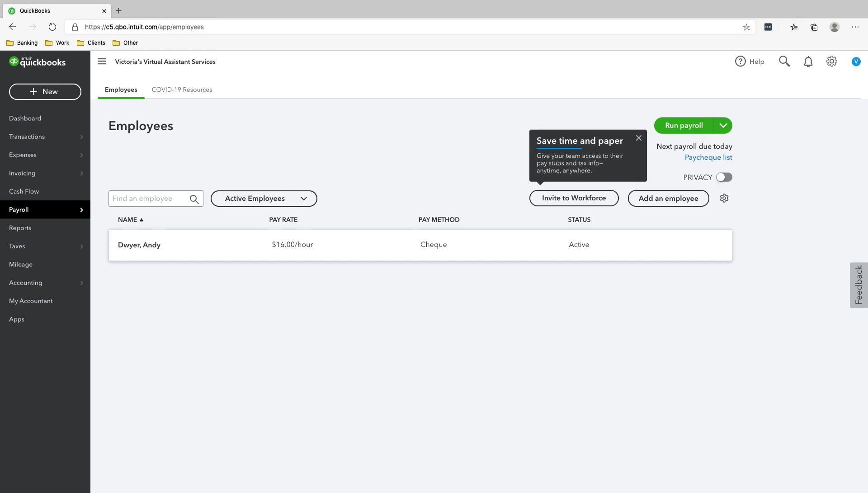Screen dimensions: 868x493
Task: Toggle the hamburger navigation menu icon
Action: pos(102,62)
